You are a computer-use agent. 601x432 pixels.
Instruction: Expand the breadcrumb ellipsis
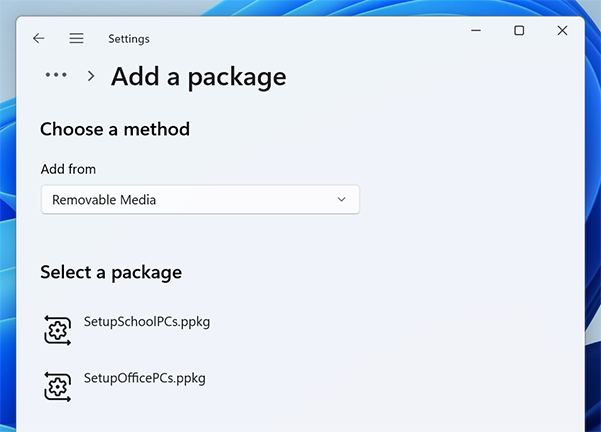[57, 75]
